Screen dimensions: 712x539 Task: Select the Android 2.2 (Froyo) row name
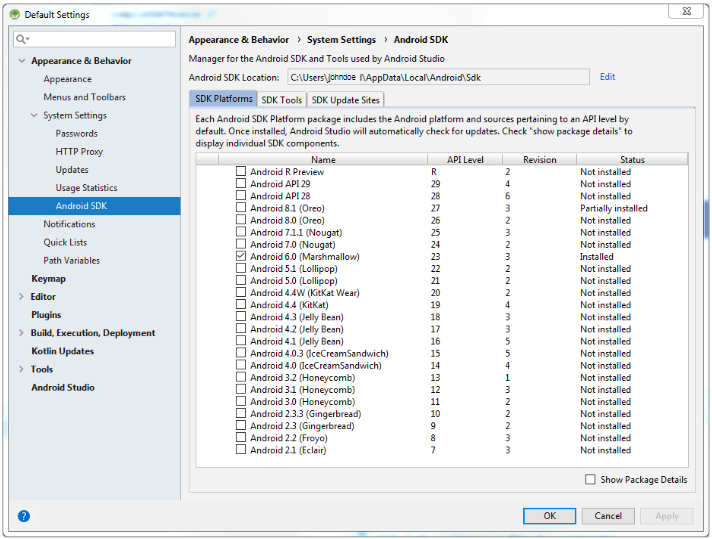pos(289,438)
